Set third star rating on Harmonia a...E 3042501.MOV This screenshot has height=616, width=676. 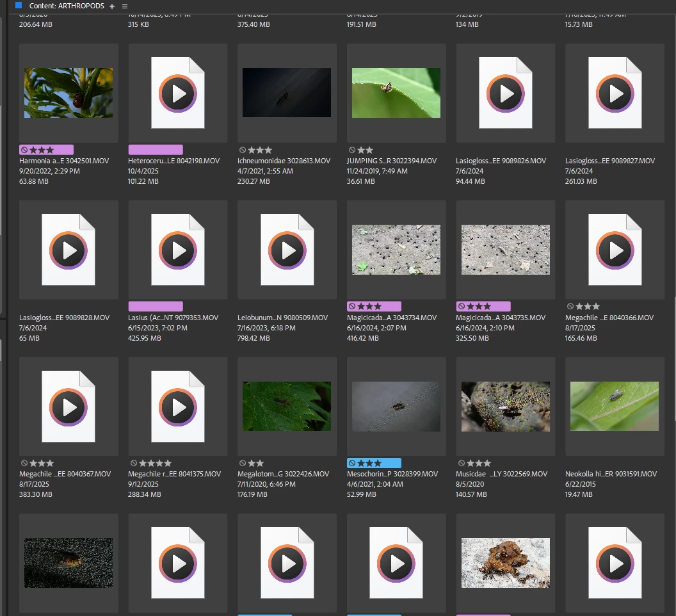point(50,150)
